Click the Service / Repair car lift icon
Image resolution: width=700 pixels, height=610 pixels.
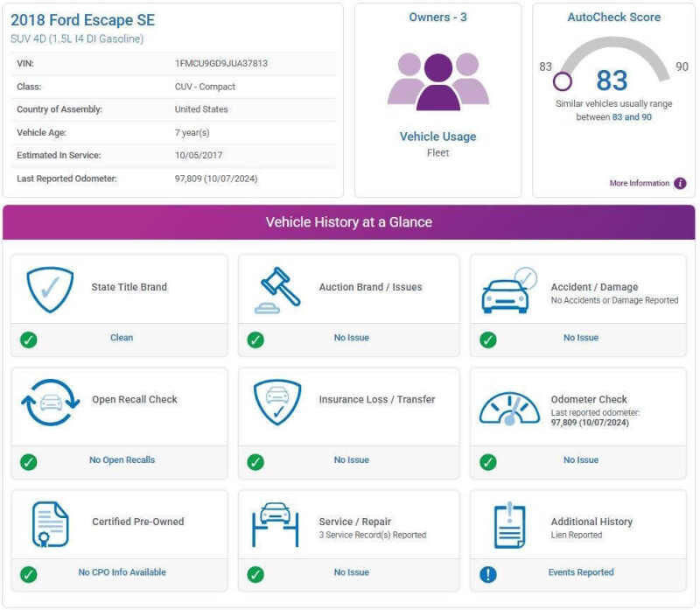tap(276, 524)
